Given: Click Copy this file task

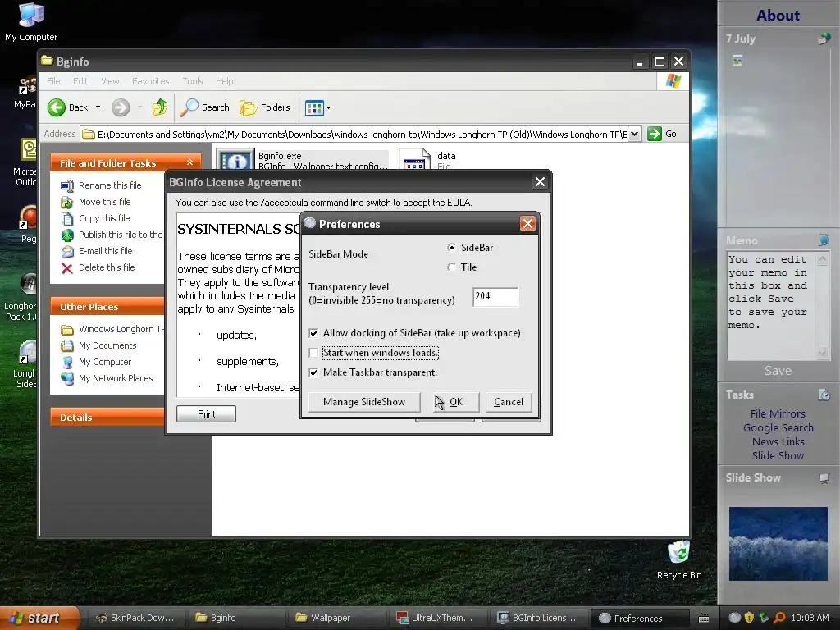Looking at the screenshot, I should [104, 218].
